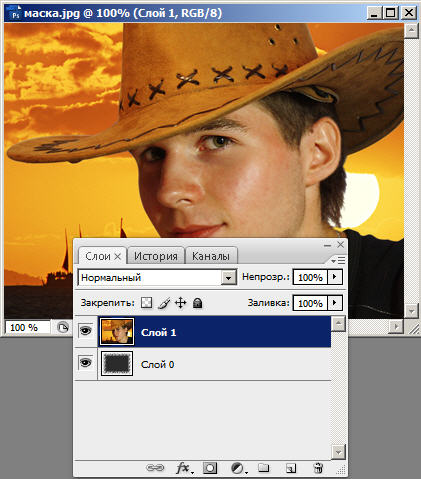Viewport: 421px width, 479px height.
Task: Hide Слой 1 with eye icon
Action: pos(86,331)
